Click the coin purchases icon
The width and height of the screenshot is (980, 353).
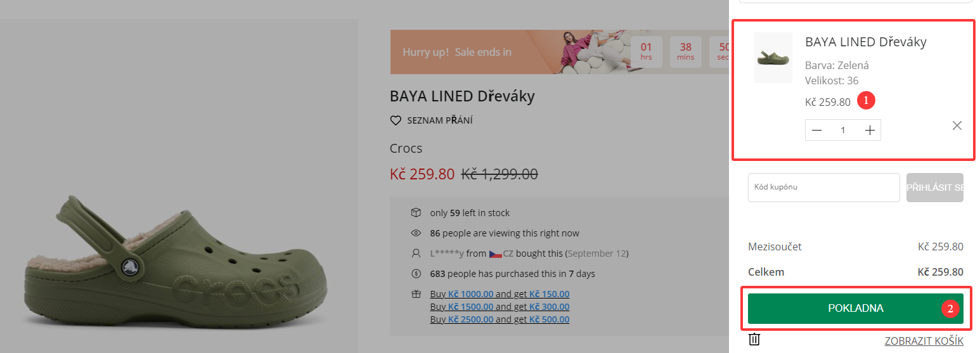416,274
